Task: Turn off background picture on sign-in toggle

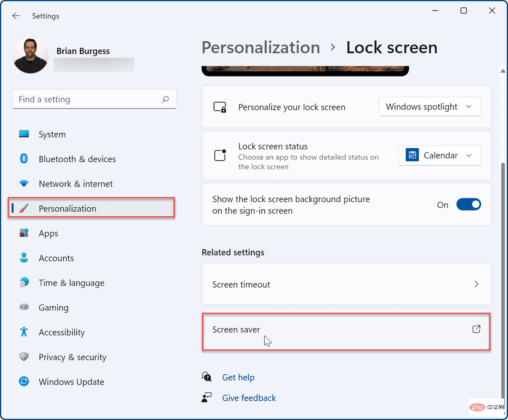Action: click(469, 204)
